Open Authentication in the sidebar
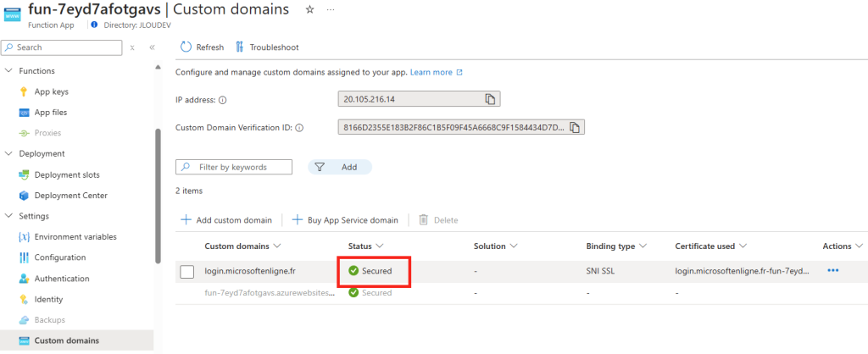Viewport: 868px width, 354px height. pyautogui.click(x=61, y=279)
